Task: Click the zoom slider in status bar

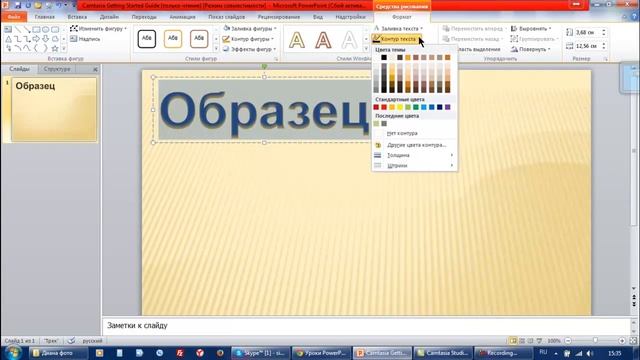Action: click(x=595, y=340)
